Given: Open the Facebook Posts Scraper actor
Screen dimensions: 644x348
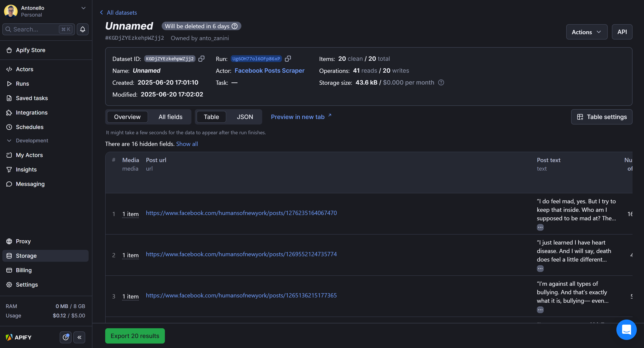Looking at the screenshot, I should (x=269, y=71).
